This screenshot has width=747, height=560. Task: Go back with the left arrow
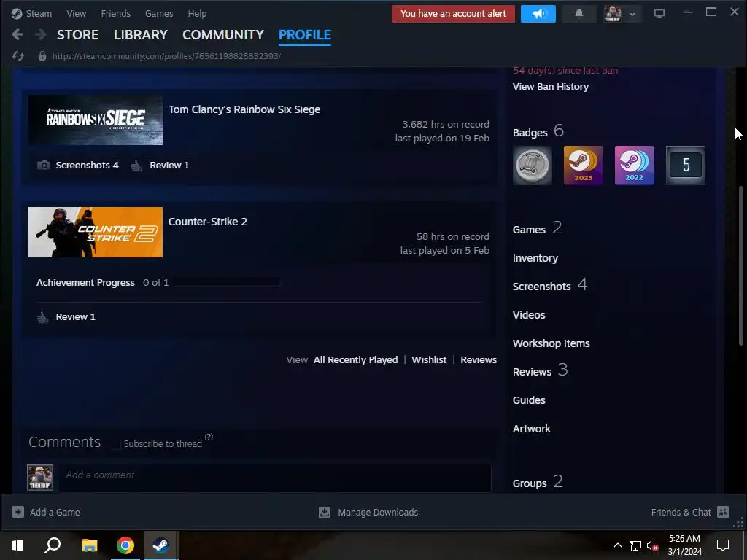[18, 34]
